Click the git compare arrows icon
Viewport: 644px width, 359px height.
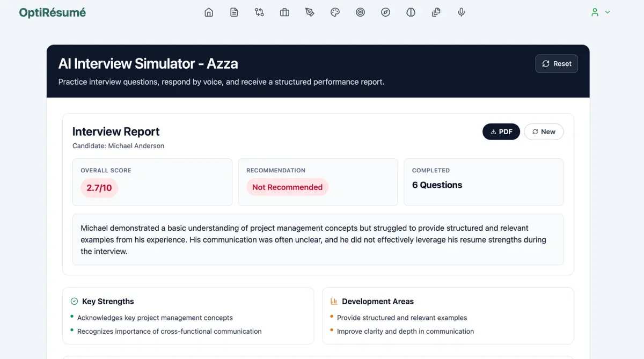coord(259,12)
